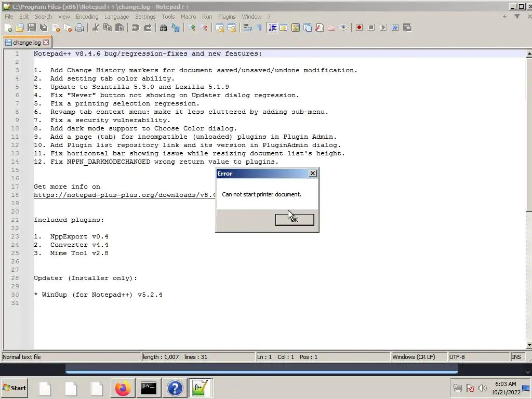Click the Close document toolbar icon
The height and width of the screenshot is (399, 532).
tap(56, 28)
